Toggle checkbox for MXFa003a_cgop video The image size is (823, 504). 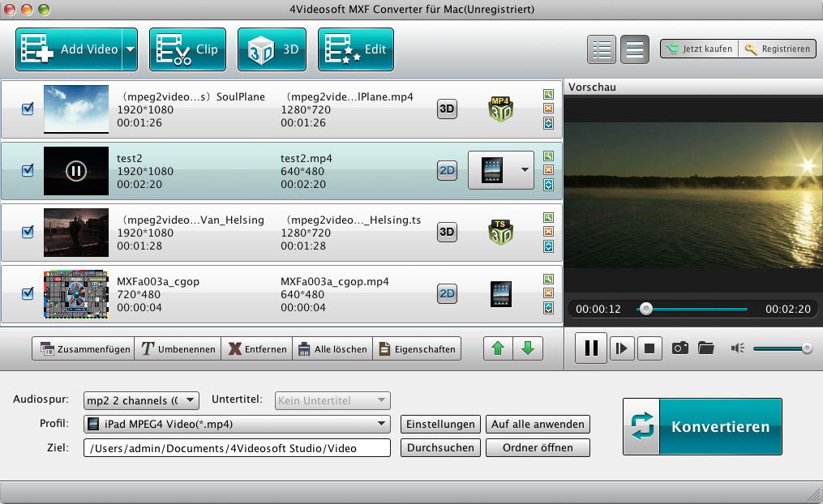tap(28, 293)
